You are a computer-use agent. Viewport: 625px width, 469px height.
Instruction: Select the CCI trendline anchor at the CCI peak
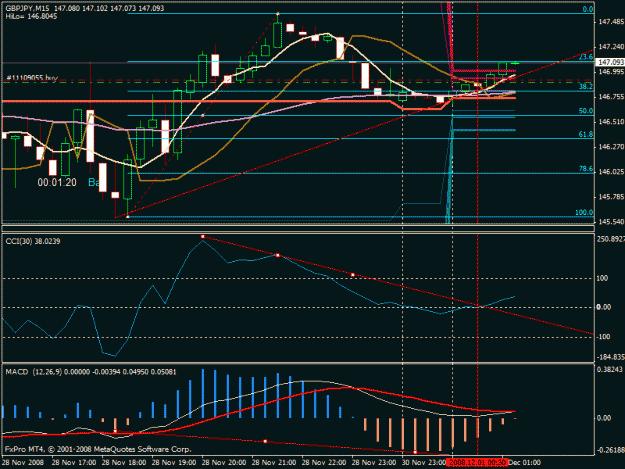click(x=202, y=237)
